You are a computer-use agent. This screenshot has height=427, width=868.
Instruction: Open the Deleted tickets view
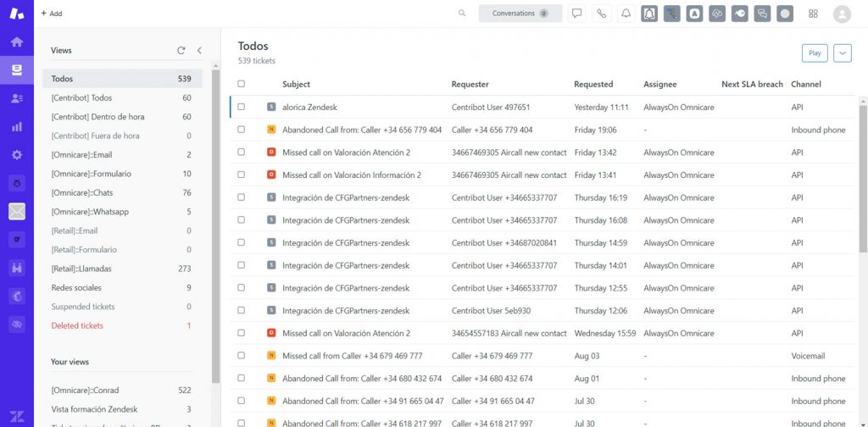[x=77, y=325]
